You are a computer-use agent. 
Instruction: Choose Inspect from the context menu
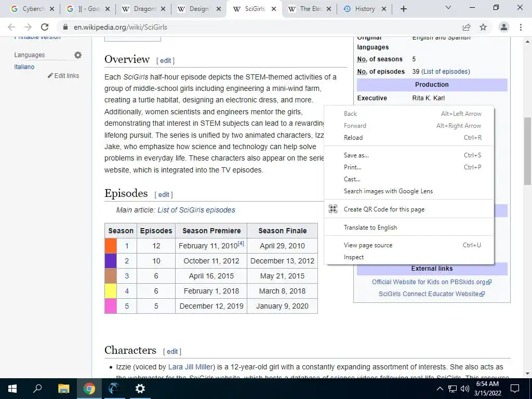pyautogui.click(x=409, y=257)
